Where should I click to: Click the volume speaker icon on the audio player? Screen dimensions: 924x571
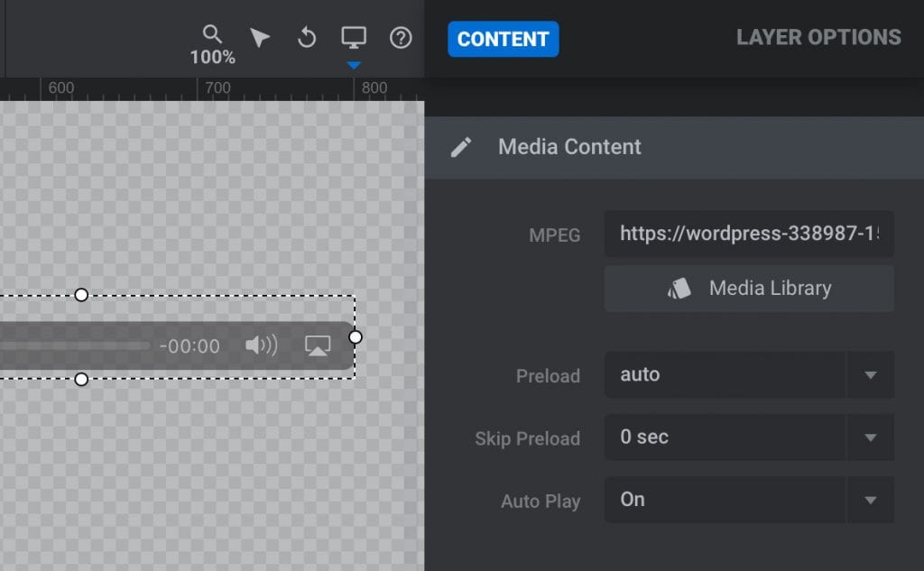pos(260,345)
